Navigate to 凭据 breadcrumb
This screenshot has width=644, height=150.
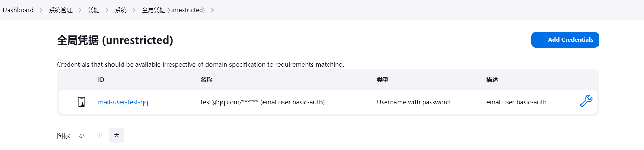pos(94,10)
